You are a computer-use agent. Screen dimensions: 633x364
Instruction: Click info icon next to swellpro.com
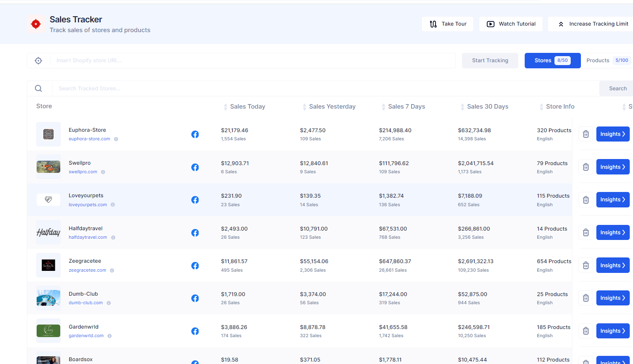(103, 172)
